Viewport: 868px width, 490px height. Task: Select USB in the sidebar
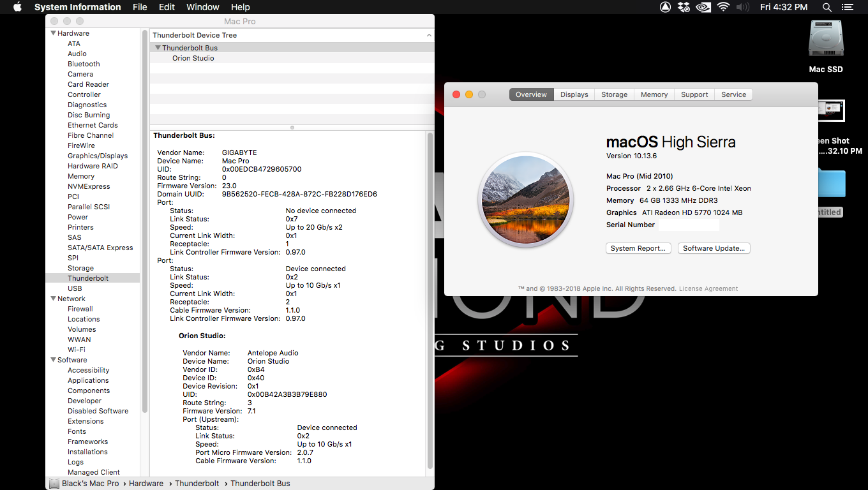pyautogui.click(x=75, y=288)
